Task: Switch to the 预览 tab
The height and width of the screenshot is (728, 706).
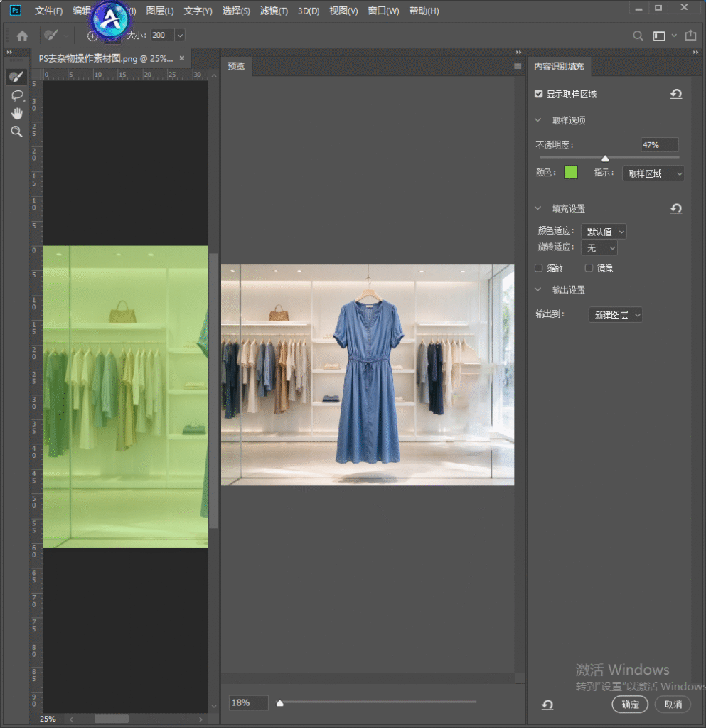Action: pyautogui.click(x=236, y=66)
